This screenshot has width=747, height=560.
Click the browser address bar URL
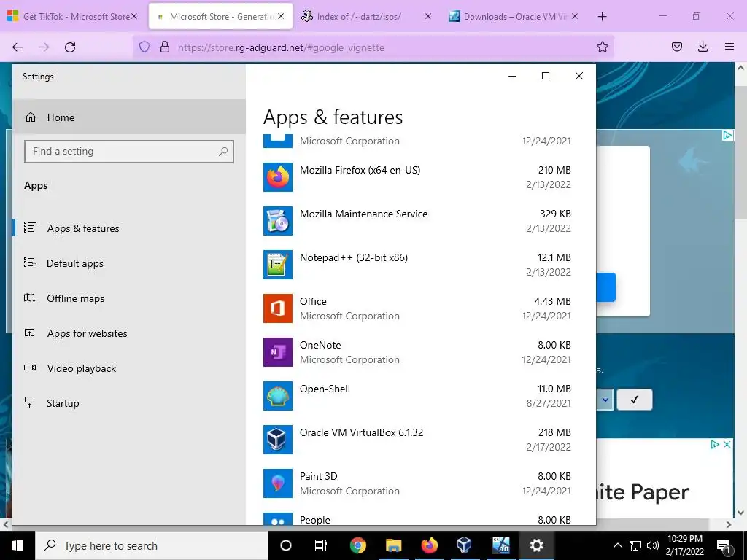281,47
